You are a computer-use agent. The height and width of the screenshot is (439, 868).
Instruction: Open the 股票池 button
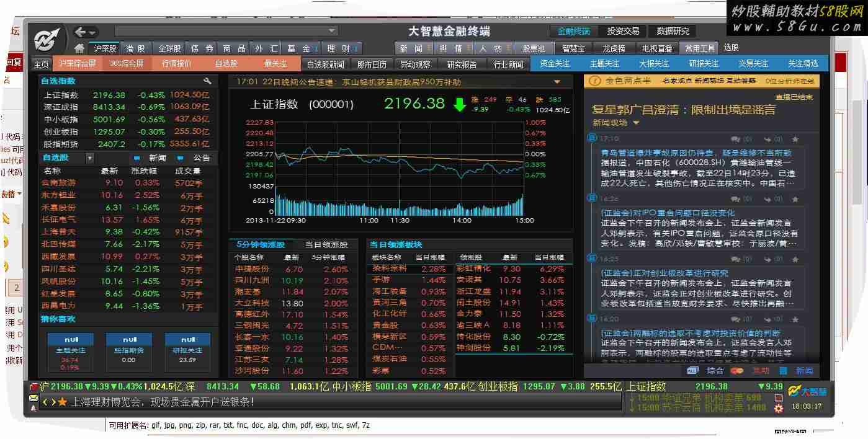(534, 48)
